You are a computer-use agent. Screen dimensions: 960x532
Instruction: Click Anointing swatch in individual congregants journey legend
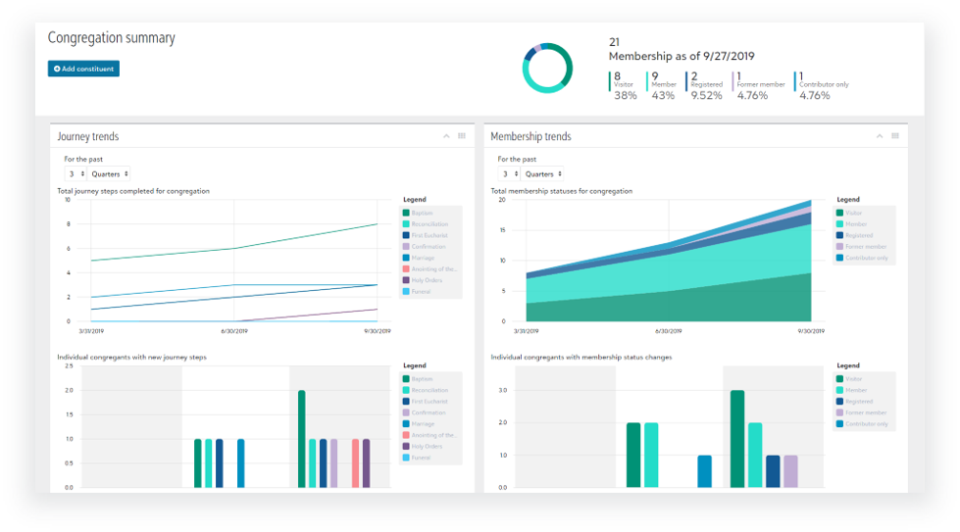pyautogui.click(x=406, y=435)
